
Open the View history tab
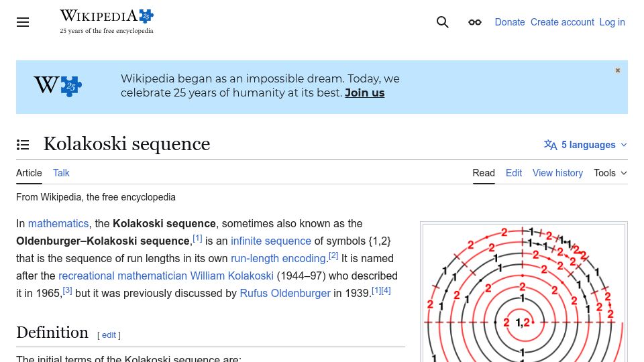(557, 173)
